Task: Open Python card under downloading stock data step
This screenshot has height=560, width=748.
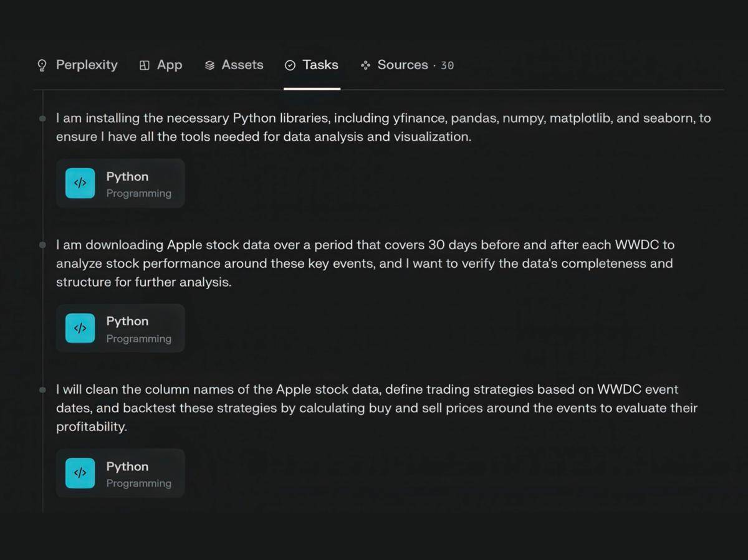Action: tap(120, 328)
